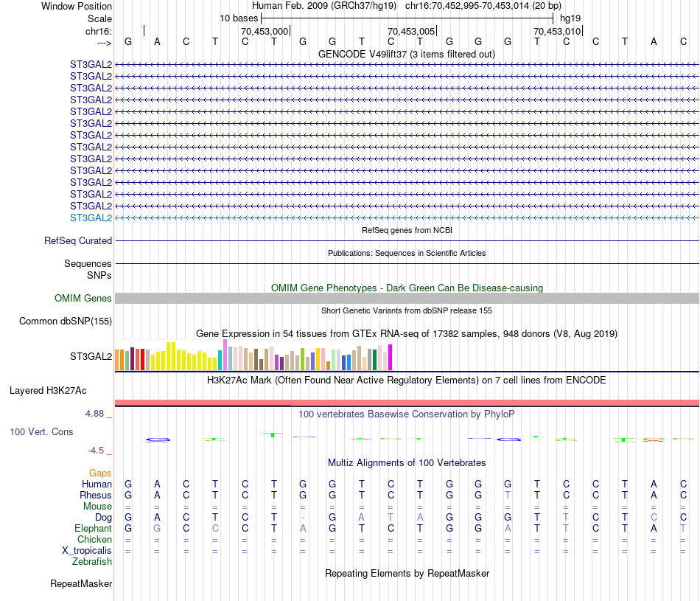Click the 100 Vert. Cons track label
The height and width of the screenshot is (601, 700).
tap(41, 431)
